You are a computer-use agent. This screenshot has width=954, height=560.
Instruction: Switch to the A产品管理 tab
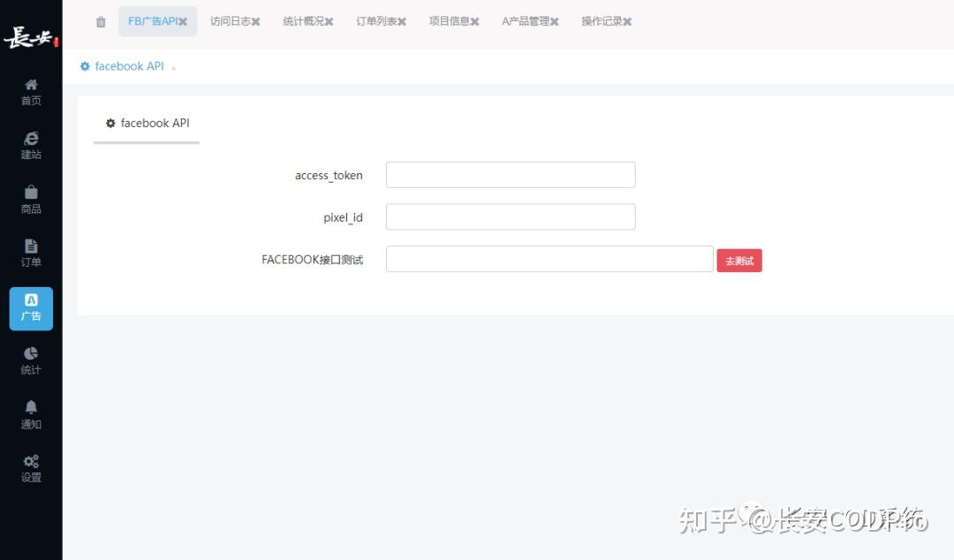pyautogui.click(x=525, y=21)
